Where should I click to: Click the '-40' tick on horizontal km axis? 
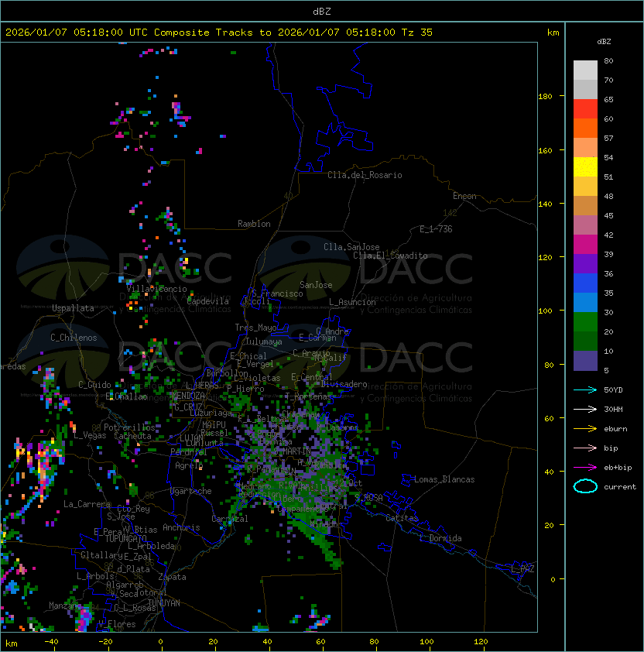click(x=51, y=642)
